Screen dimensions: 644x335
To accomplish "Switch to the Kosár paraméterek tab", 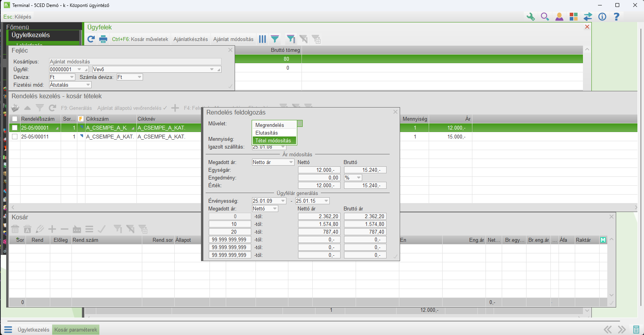I will click(76, 330).
